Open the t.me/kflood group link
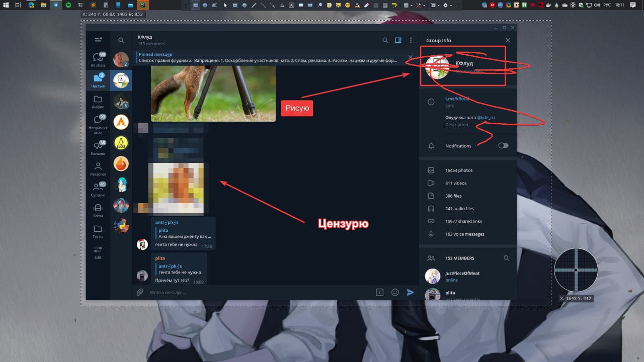 pos(457,99)
